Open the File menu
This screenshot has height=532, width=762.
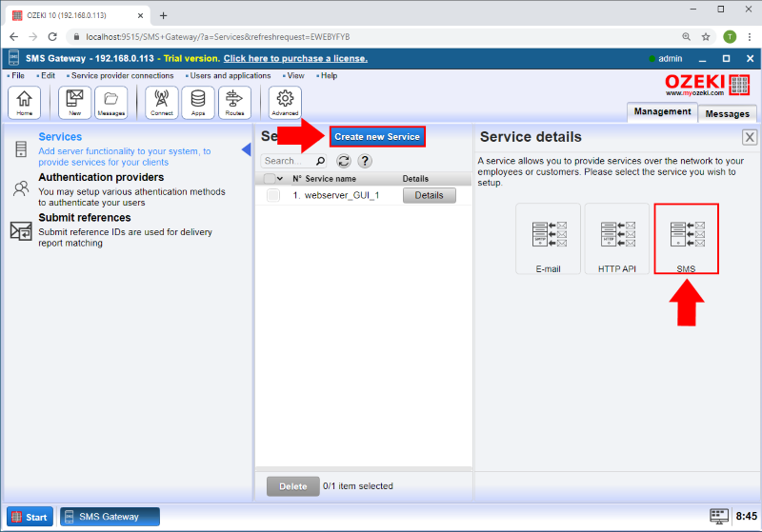tap(17, 76)
